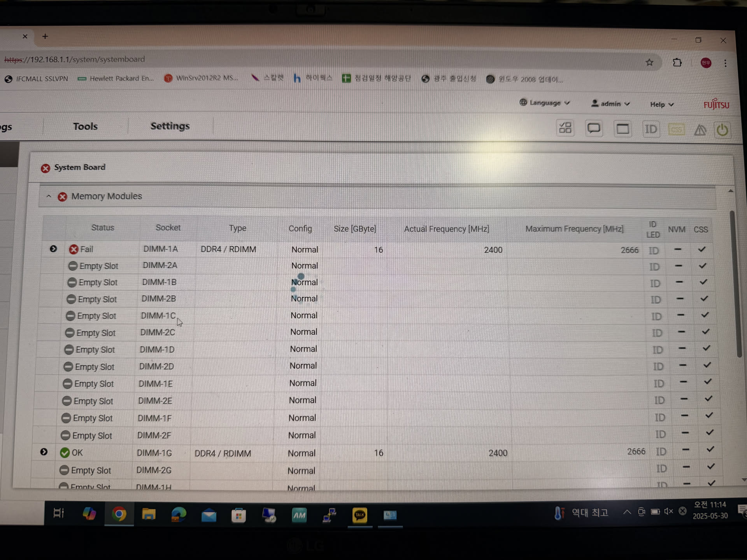Screen dimensions: 747x560
Task: Open browser extensions puzzle icon
Action: (x=677, y=63)
